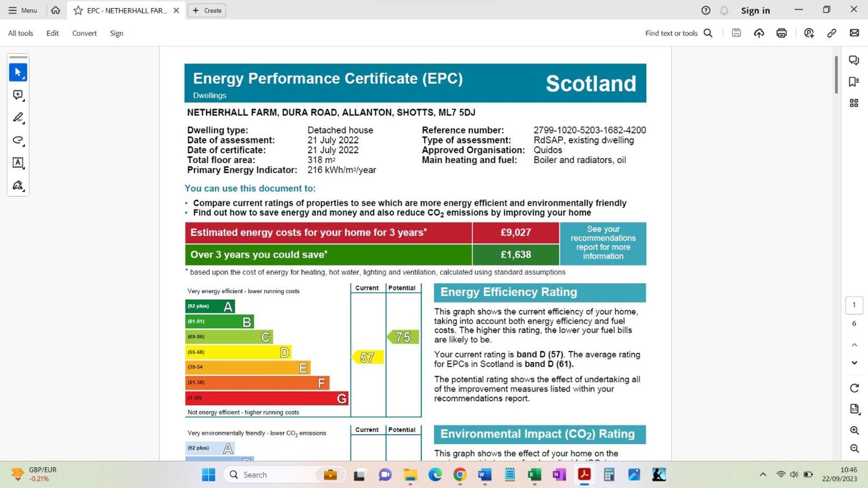Click the add comment tool

click(18, 95)
